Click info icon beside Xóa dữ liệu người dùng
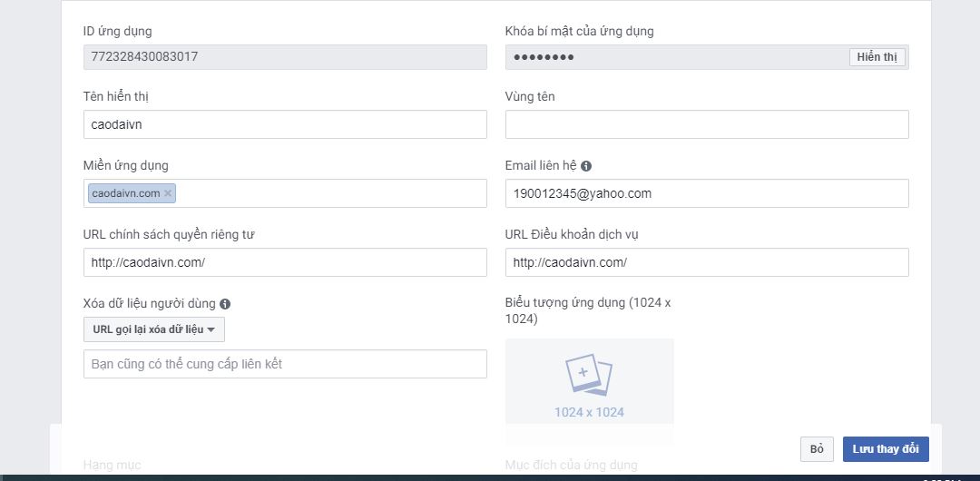The image size is (980, 481). point(225,304)
